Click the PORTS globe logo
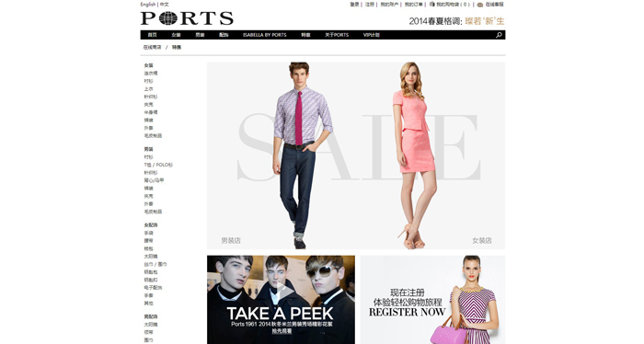 (x=187, y=18)
